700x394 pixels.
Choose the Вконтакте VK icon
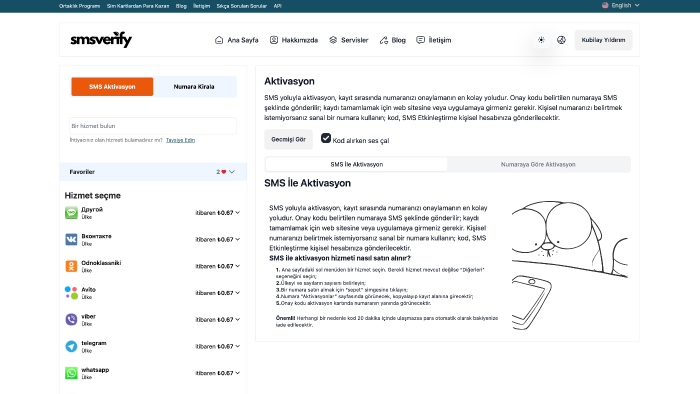pyautogui.click(x=71, y=239)
